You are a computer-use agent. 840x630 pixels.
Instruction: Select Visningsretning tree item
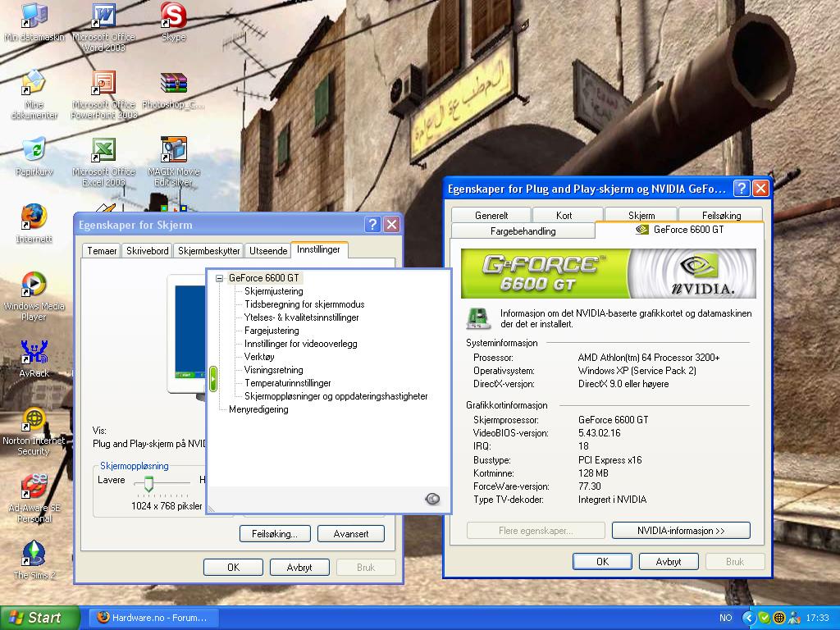(273, 370)
